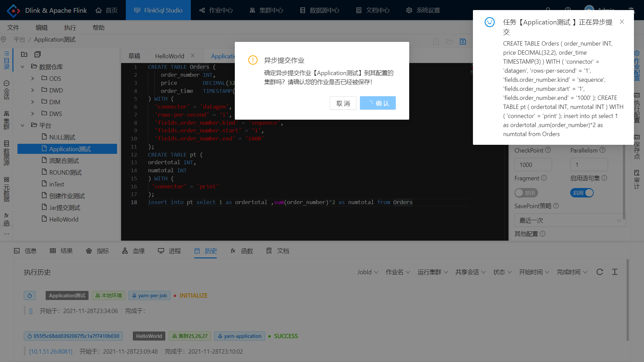Click 取消 to dismiss the dialog
Image resolution: width=644 pixels, height=362 pixels.
tap(343, 103)
